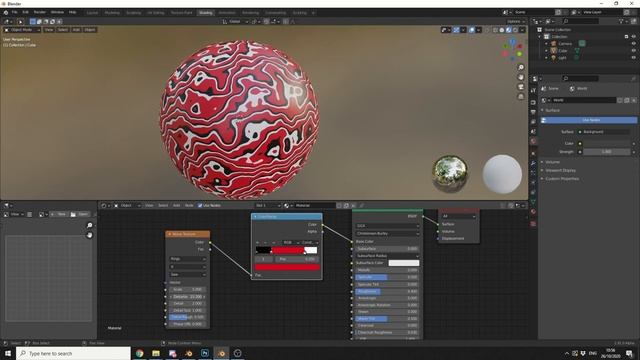
Task: Click the outliner search field
Action: point(580,21)
